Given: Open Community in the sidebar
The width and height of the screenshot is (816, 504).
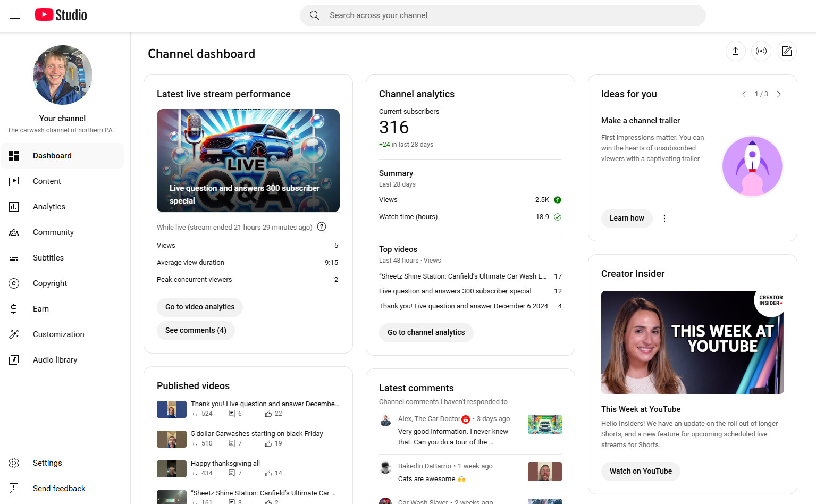Looking at the screenshot, I should point(63,232).
